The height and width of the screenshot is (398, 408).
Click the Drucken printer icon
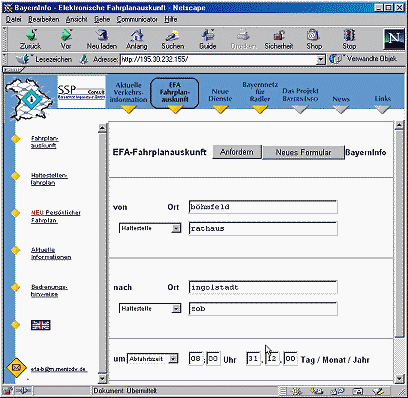244,35
